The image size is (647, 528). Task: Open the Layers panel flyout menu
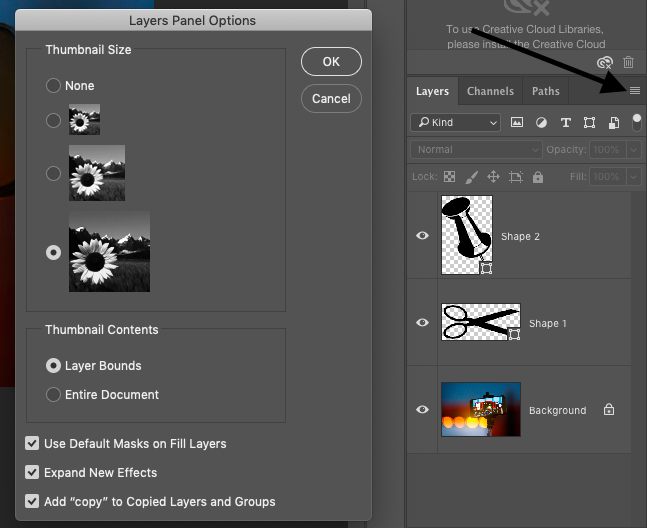click(x=634, y=91)
